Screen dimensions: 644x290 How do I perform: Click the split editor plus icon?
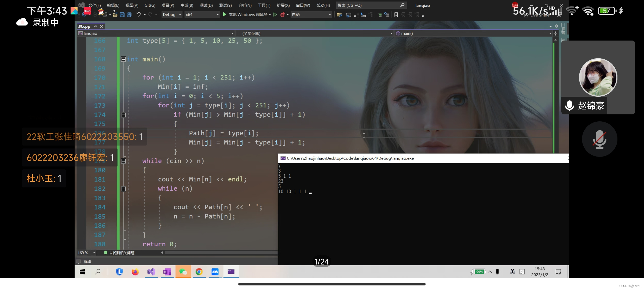click(555, 33)
